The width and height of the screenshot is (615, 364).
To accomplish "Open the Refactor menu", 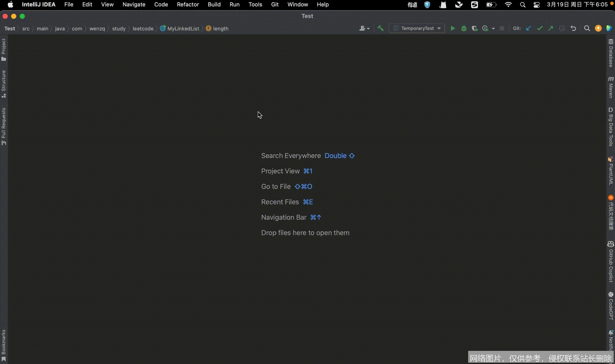I will point(188,5).
